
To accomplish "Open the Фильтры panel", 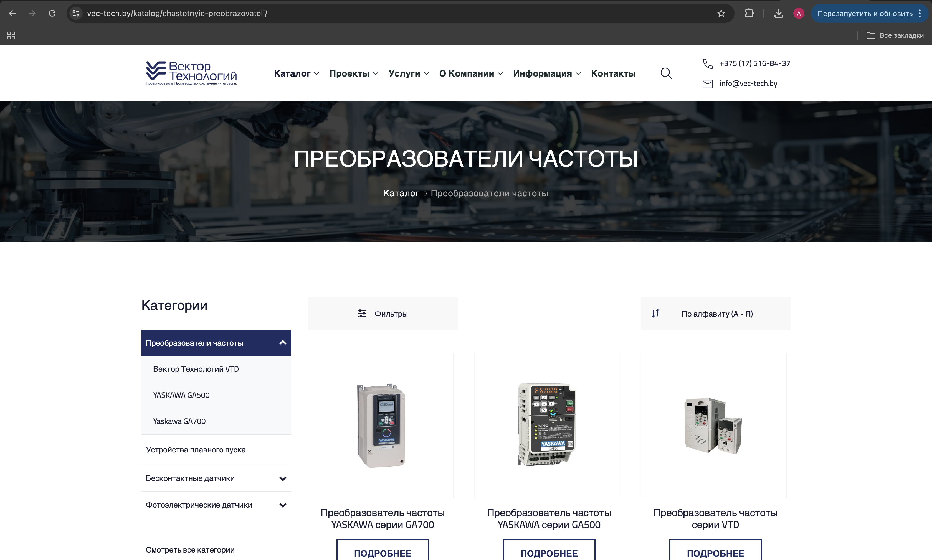I will click(383, 314).
